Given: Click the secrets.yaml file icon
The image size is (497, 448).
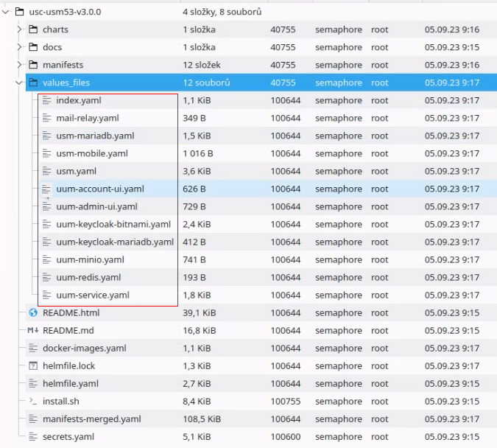Looking at the screenshot, I should pos(33,437).
